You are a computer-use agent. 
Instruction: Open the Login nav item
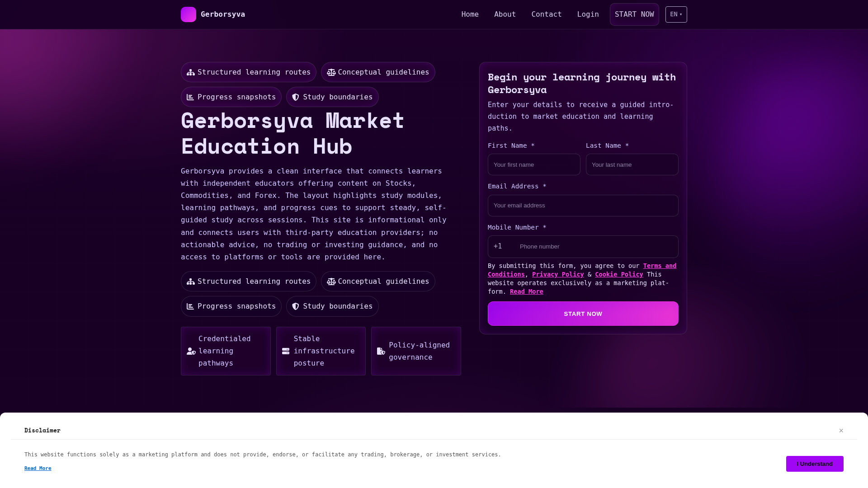coord(588,14)
